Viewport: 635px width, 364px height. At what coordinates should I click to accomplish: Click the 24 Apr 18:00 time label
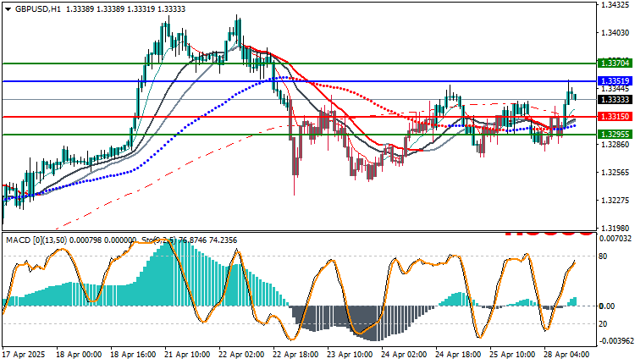click(458, 355)
